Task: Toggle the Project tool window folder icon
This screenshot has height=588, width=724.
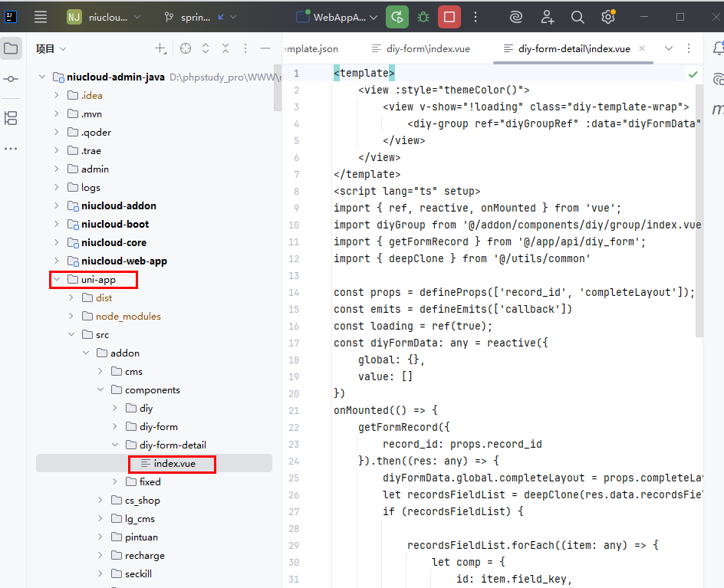Action: click(x=11, y=48)
